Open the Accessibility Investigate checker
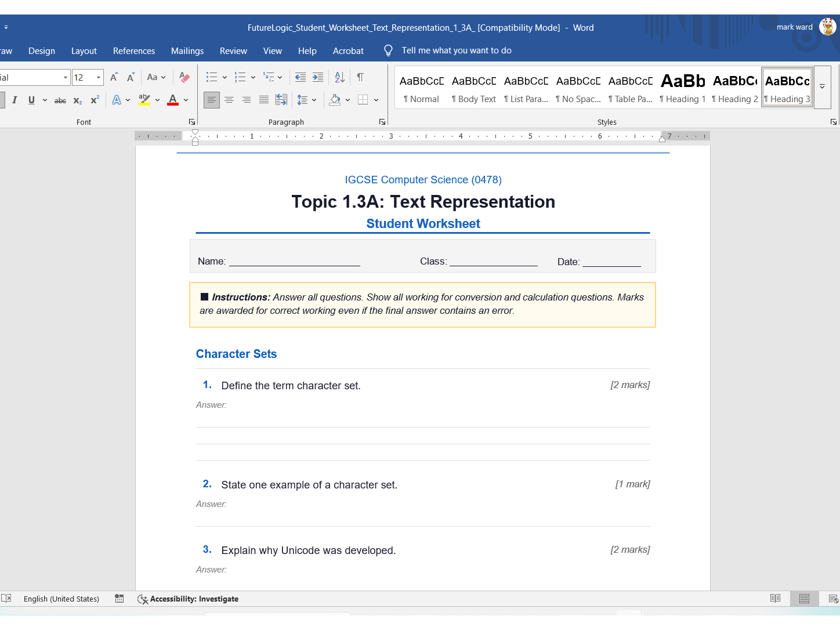Image resolution: width=840 pixels, height=630 pixels. (188, 599)
